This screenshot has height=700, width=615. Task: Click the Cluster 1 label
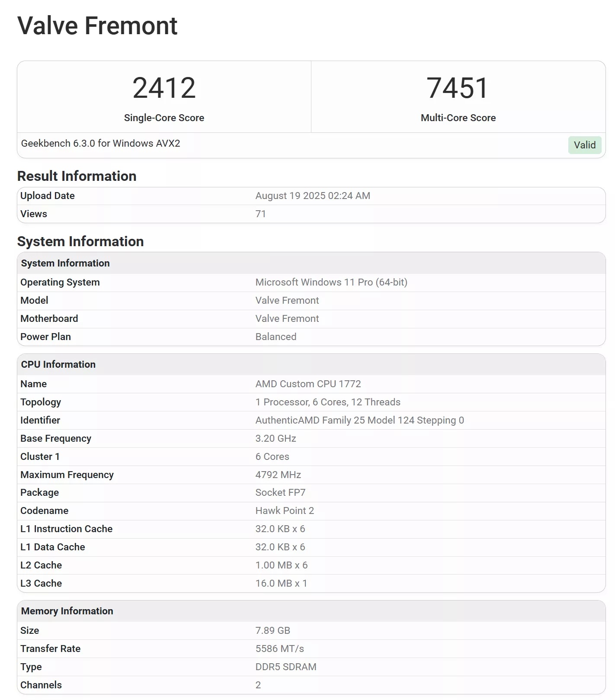40,456
